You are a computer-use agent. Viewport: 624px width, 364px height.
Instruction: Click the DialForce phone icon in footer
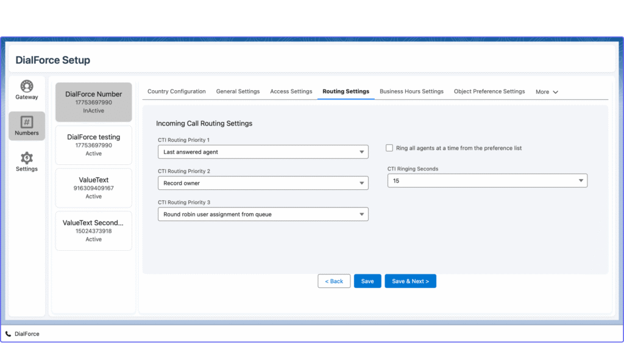(x=8, y=334)
